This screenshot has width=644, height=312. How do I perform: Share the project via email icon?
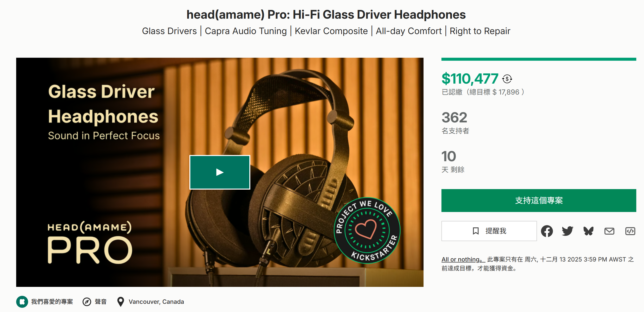pyautogui.click(x=609, y=231)
